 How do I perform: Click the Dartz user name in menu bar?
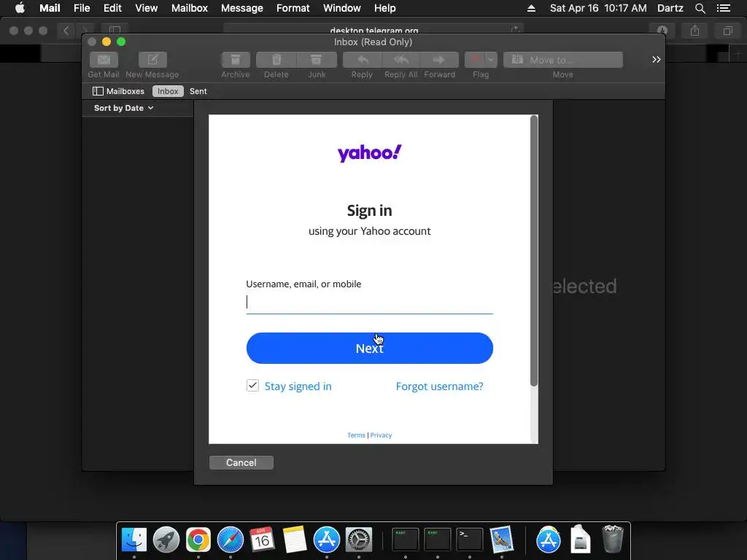tap(670, 8)
